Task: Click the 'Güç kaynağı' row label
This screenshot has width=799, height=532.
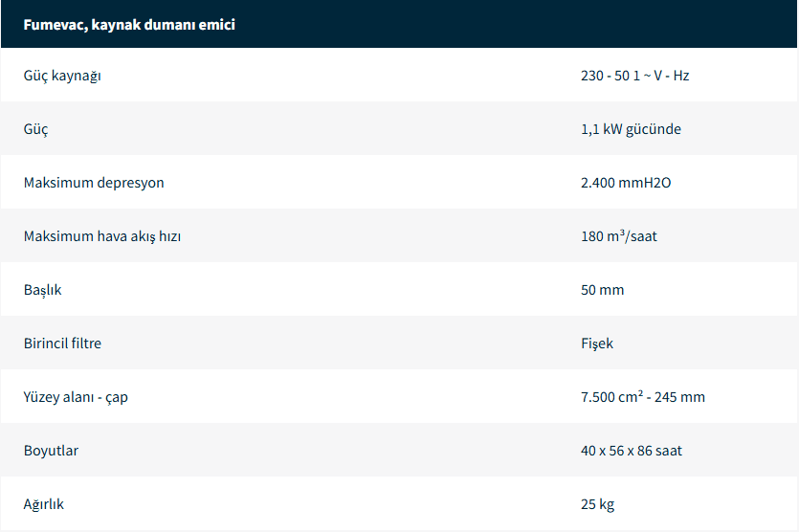Action: coord(62,76)
